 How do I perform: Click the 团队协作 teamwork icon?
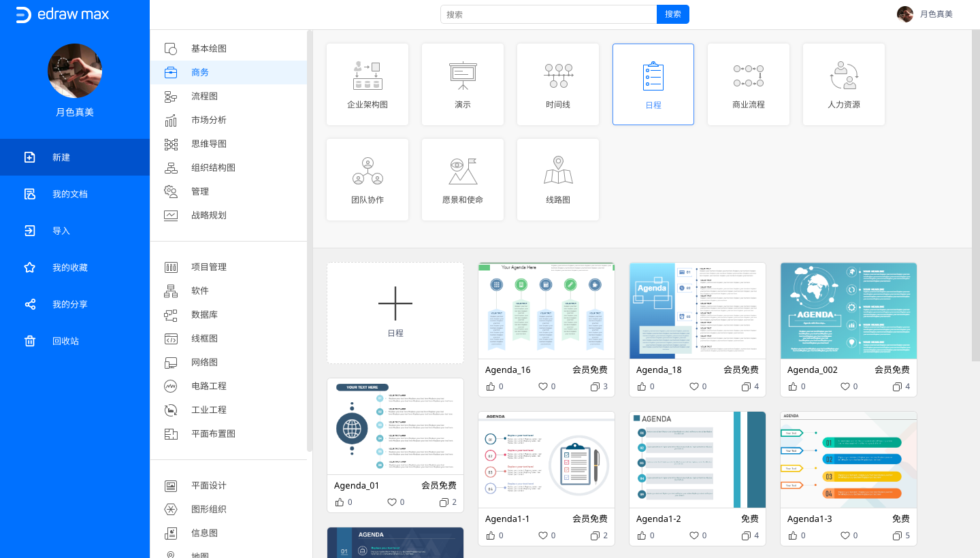point(367,179)
